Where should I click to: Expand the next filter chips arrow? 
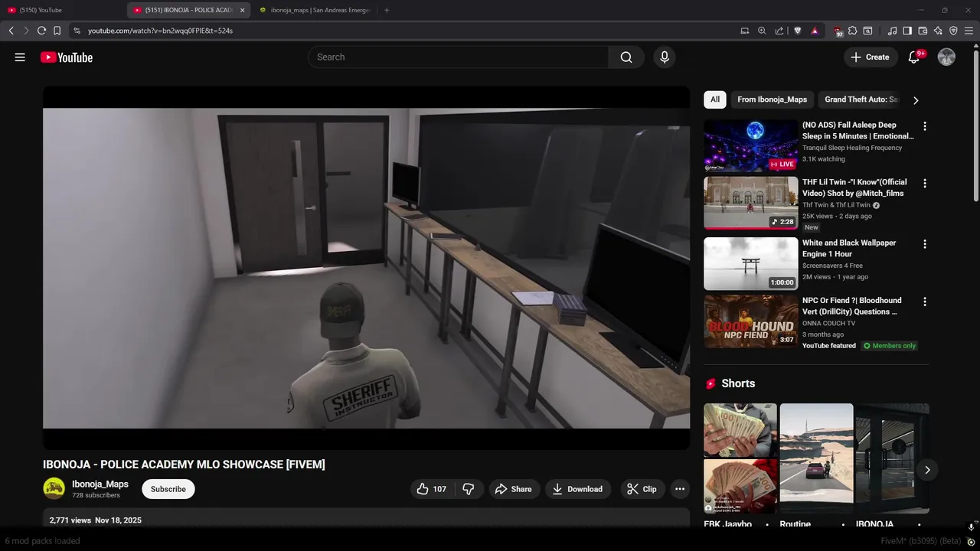[x=916, y=100]
